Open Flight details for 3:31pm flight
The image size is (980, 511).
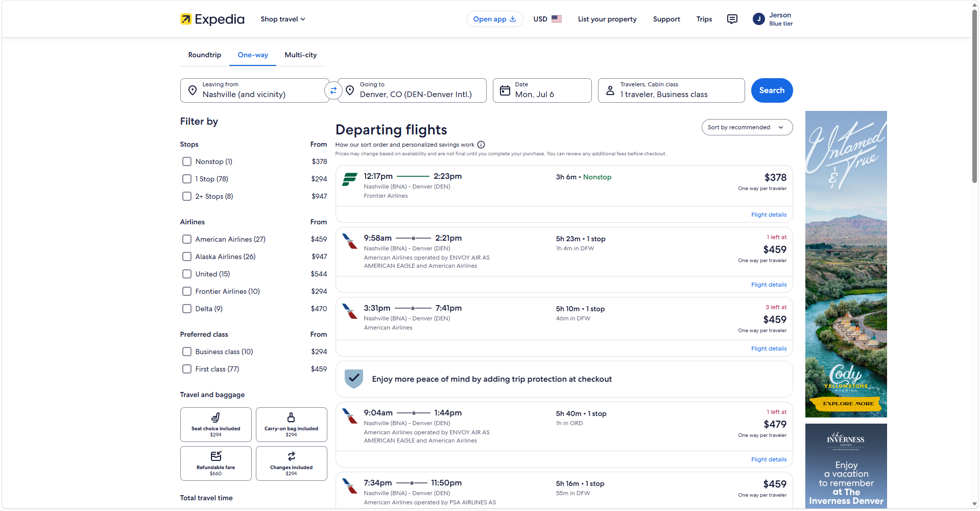point(769,349)
